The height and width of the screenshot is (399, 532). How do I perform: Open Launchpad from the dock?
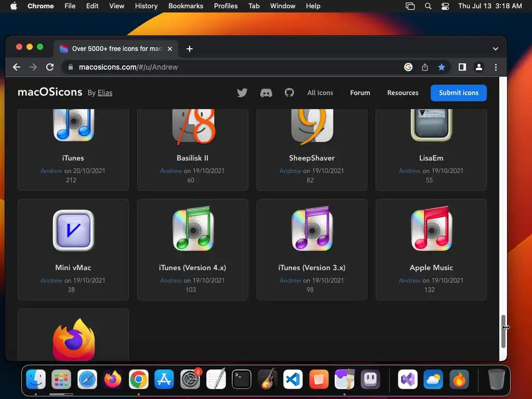coord(61,379)
